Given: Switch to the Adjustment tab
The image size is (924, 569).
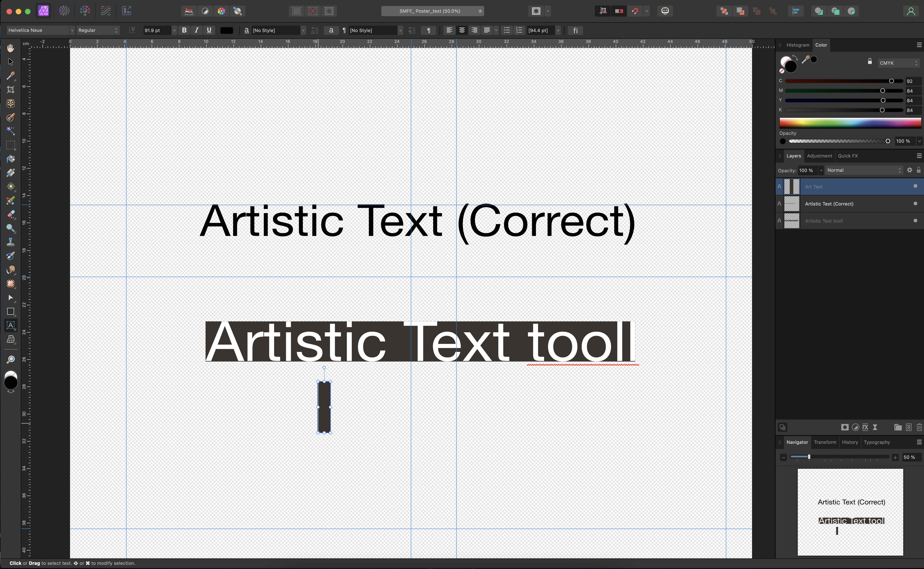Looking at the screenshot, I should (x=820, y=156).
